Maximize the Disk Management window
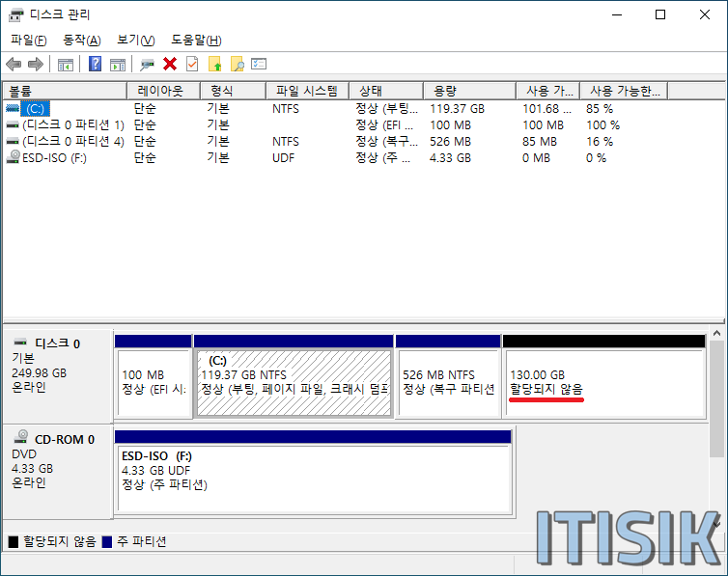Screen dimensions: 728x576 click(660, 14)
